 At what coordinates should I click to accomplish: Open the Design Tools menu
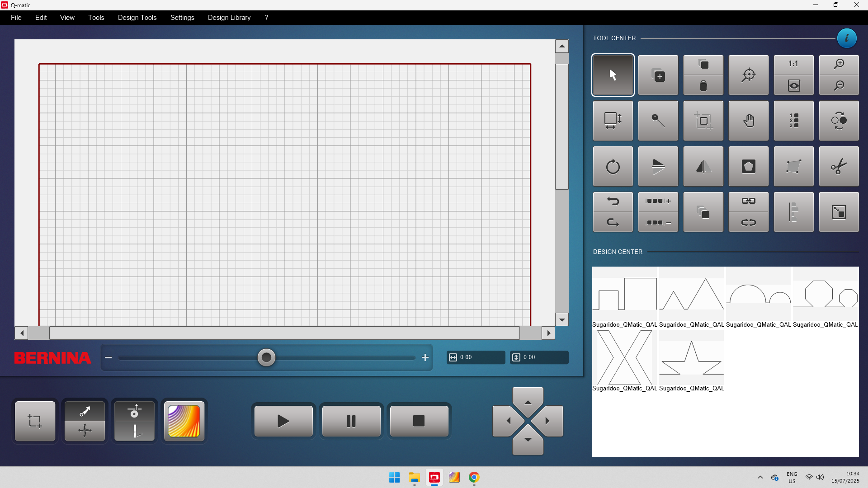(x=137, y=18)
